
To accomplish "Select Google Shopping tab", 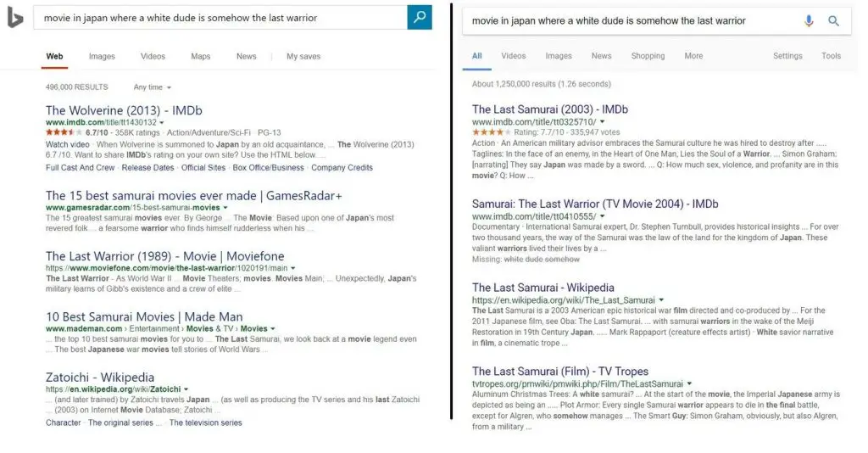I will click(x=648, y=56).
